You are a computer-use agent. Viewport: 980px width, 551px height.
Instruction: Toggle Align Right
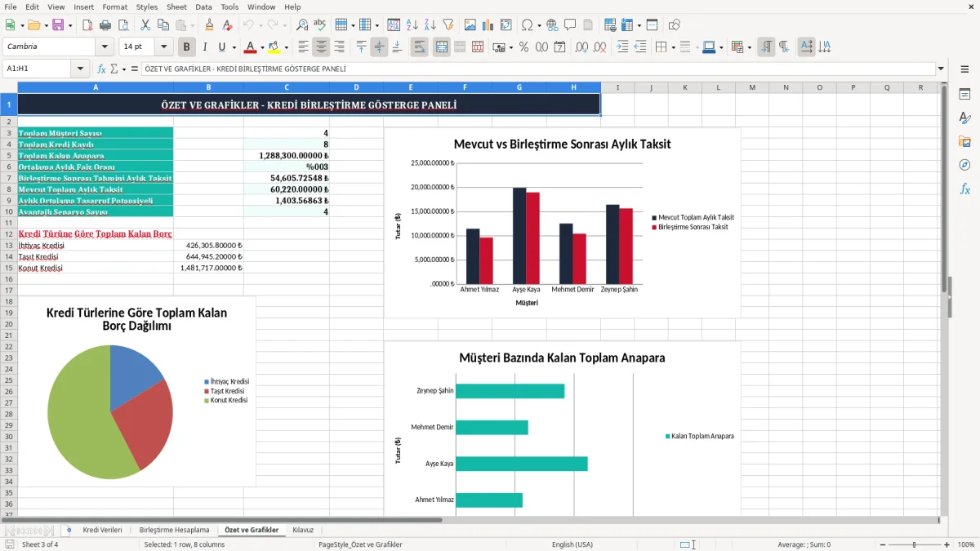point(340,47)
